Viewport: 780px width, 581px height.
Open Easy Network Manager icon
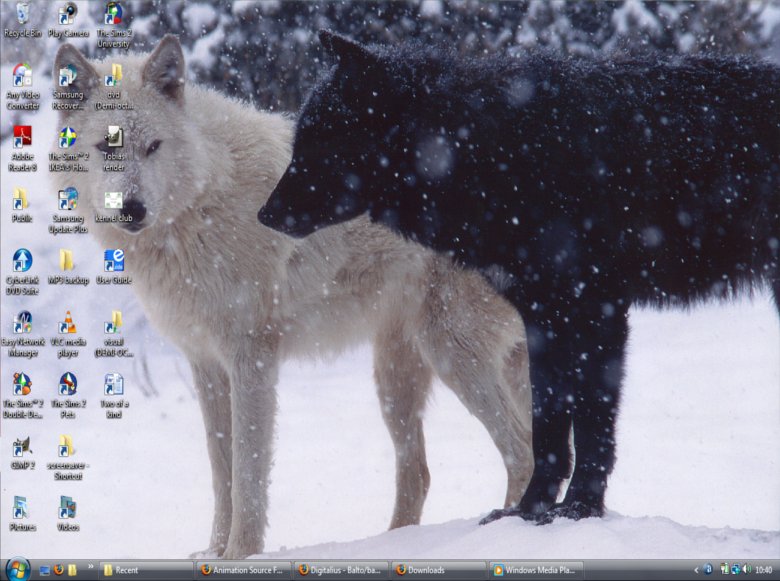click(22, 334)
